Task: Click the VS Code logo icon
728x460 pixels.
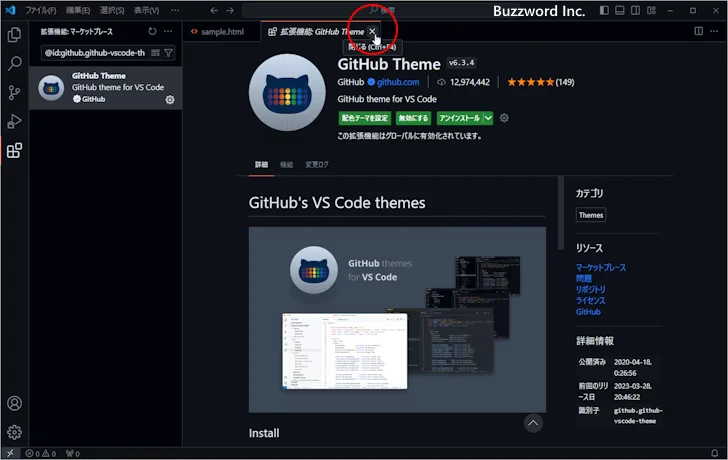Action: [x=10, y=10]
